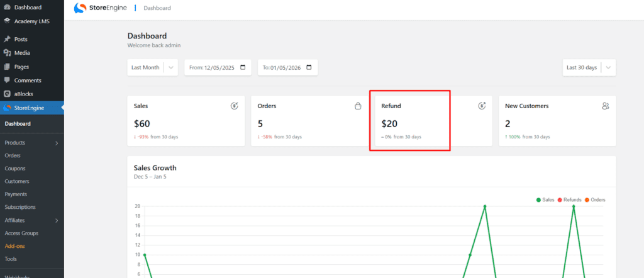Expand the Affiliates submenu arrow

57,220
